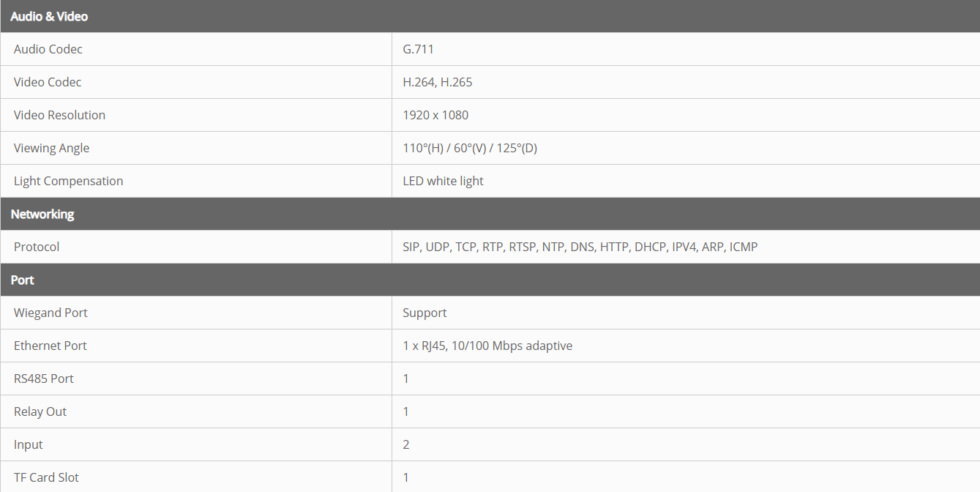Select the Audio Codec row label
Viewport: 980px width, 492px height.
(48, 49)
